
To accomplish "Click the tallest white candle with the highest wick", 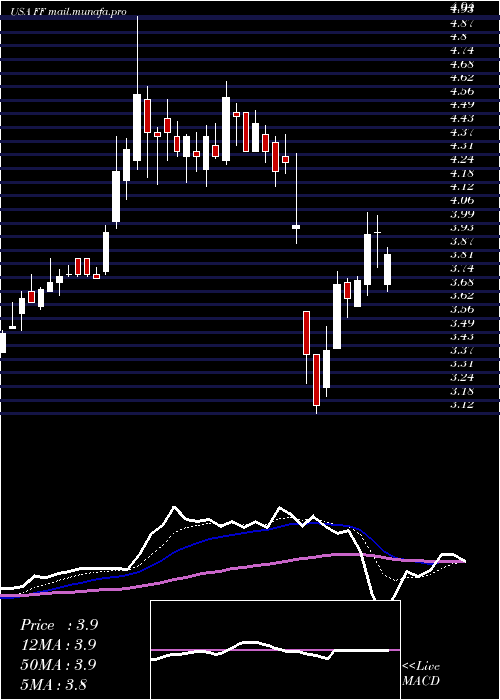I will (137, 127).
